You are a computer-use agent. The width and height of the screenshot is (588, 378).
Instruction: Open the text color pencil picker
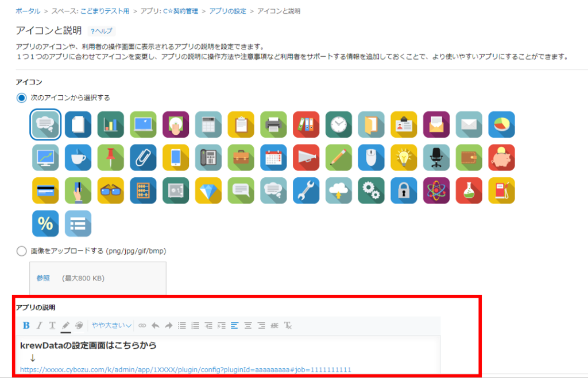click(65, 326)
